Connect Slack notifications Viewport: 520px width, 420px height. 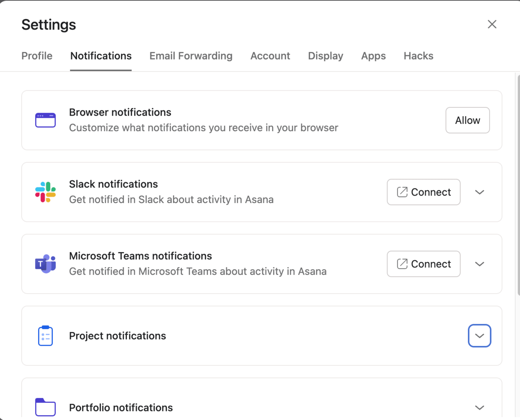[423, 192]
